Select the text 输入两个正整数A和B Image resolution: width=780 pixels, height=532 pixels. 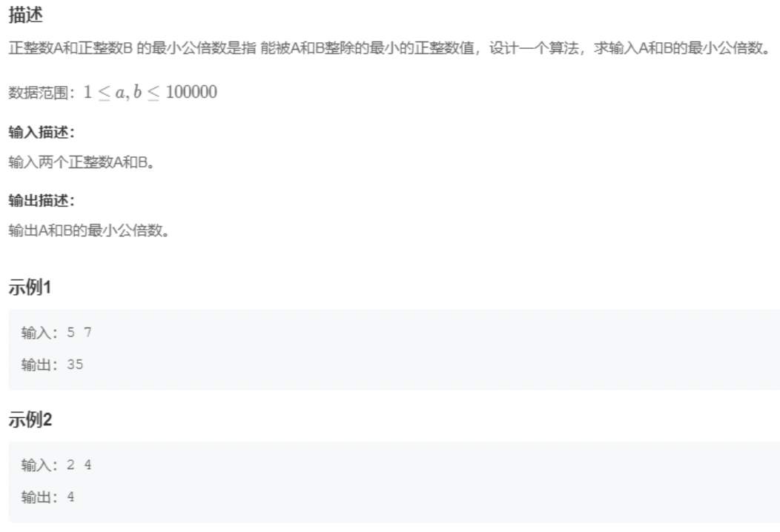click(81, 162)
